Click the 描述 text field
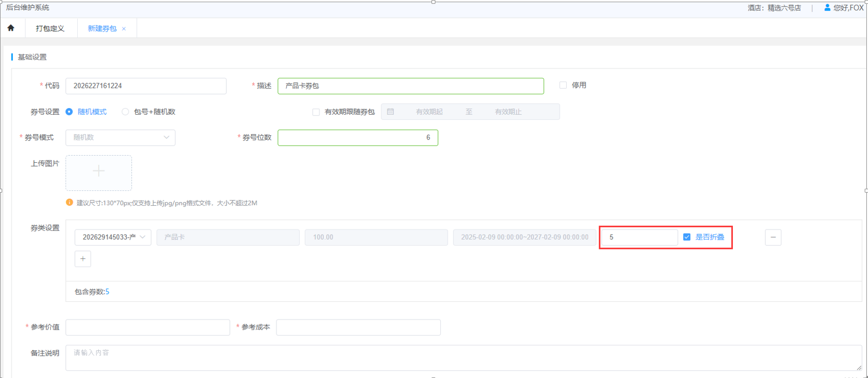This screenshot has height=378, width=868. [410, 86]
